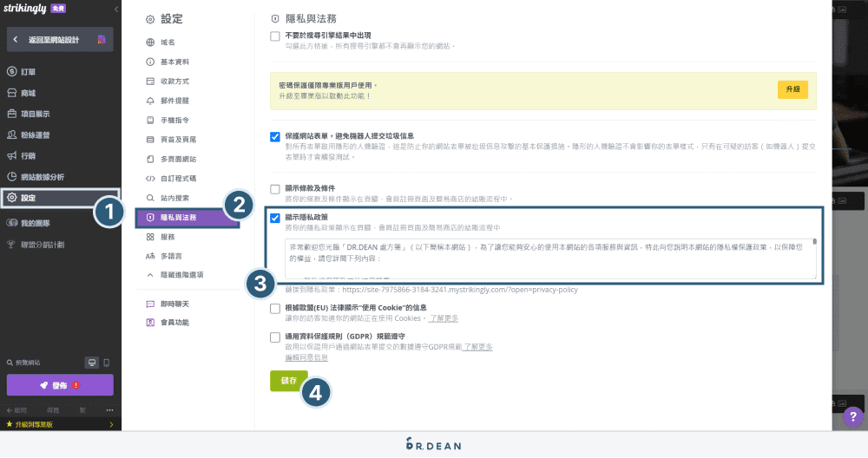
Task: Open 預覽網站 site preview
Action: coord(23,363)
